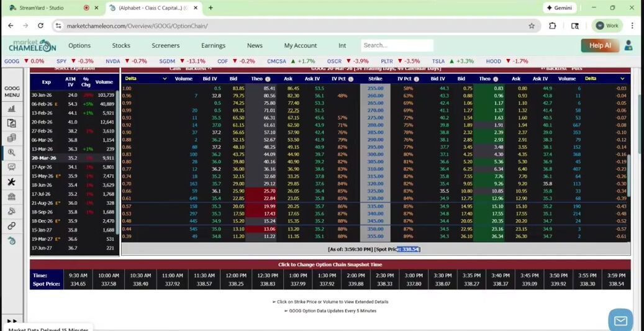Viewport: 644px width, 331px height.
Task: Open the Screeners menu
Action: coord(166,45)
